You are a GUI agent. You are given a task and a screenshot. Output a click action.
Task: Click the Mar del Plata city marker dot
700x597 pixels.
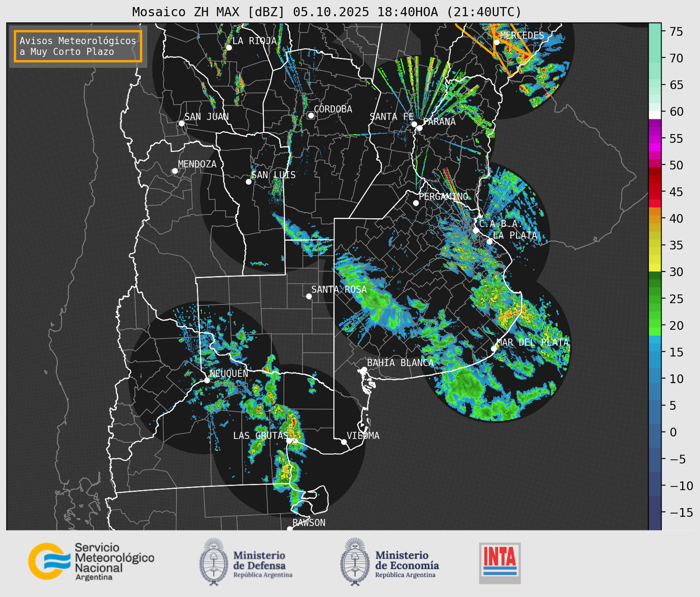[494, 349]
